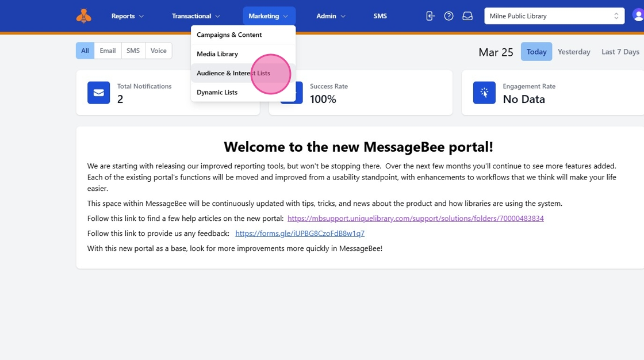
Task: Open the help question mark icon
Action: pos(449,16)
